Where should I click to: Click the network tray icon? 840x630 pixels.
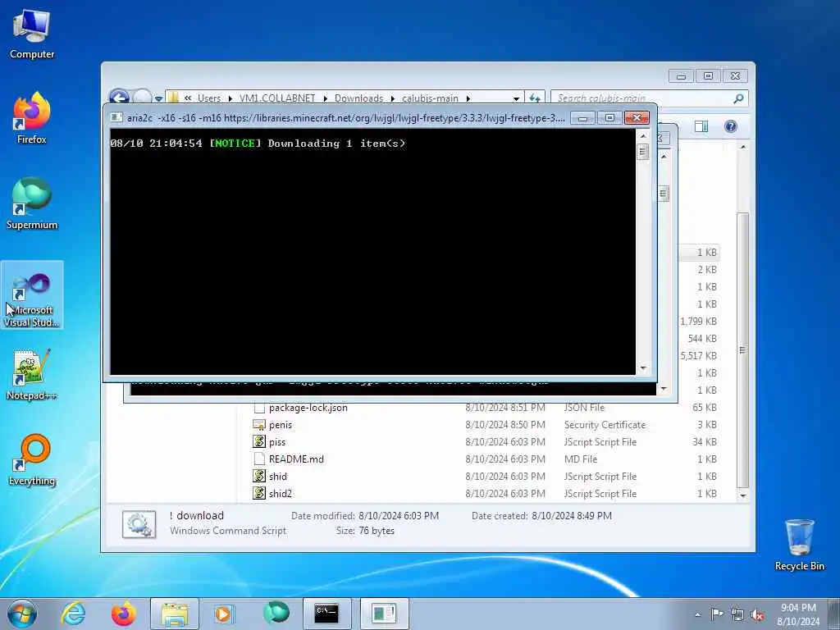pos(737,614)
